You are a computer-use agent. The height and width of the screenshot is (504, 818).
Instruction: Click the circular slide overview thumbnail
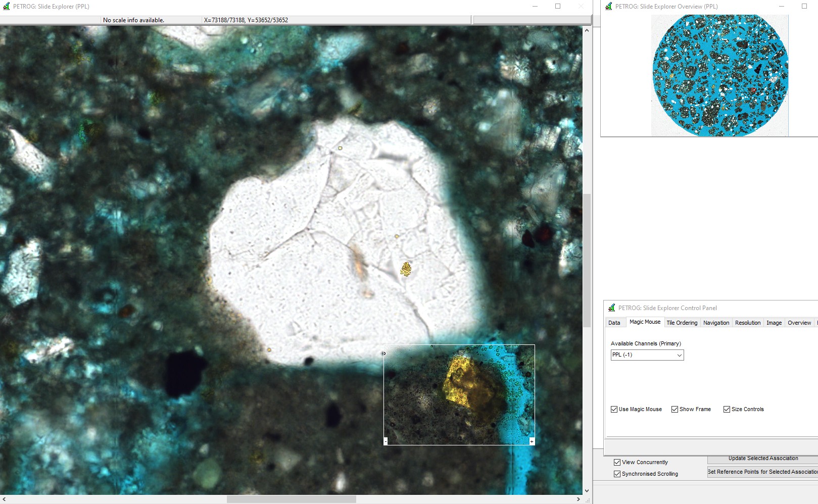point(720,75)
